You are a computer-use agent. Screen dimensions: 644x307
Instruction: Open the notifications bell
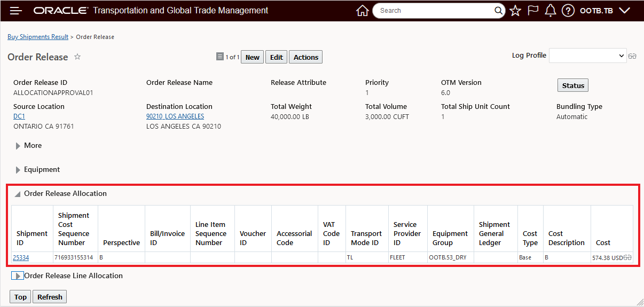[x=551, y=11]
